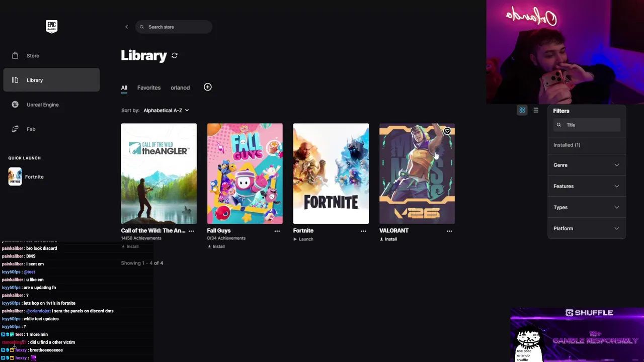Click 14/50 Achievements text
The width and height of the screenshot is (644, 362).
click(141, 238)
